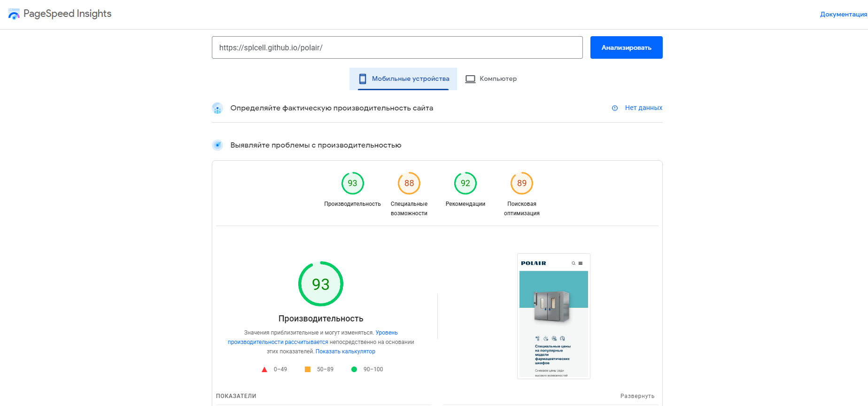868x406 pixels.
Task: Select the 92 Рекомендации score gauge
Action: point(465,183)
